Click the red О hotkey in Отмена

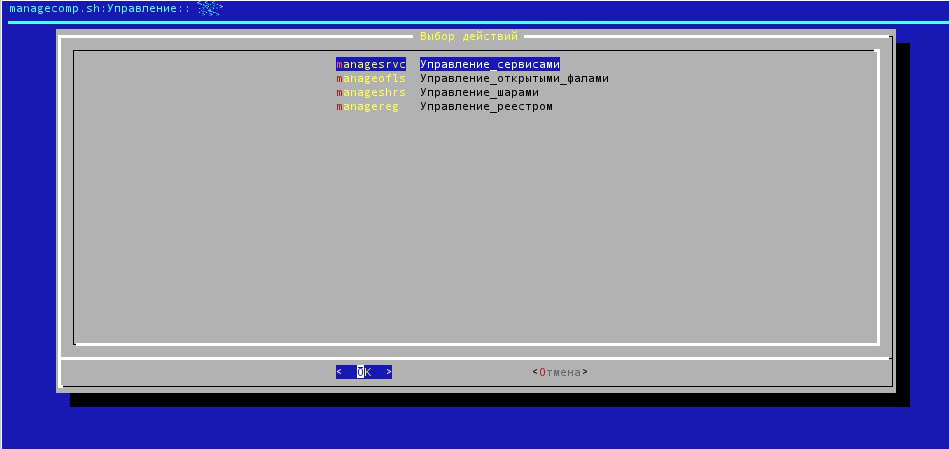pyautogui.click(x=542, y=372)
